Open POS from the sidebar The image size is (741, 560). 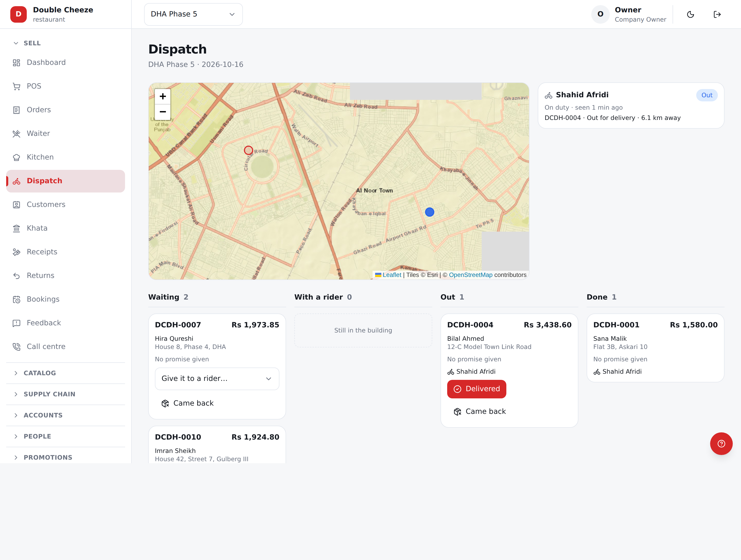[x=65, y=86]
